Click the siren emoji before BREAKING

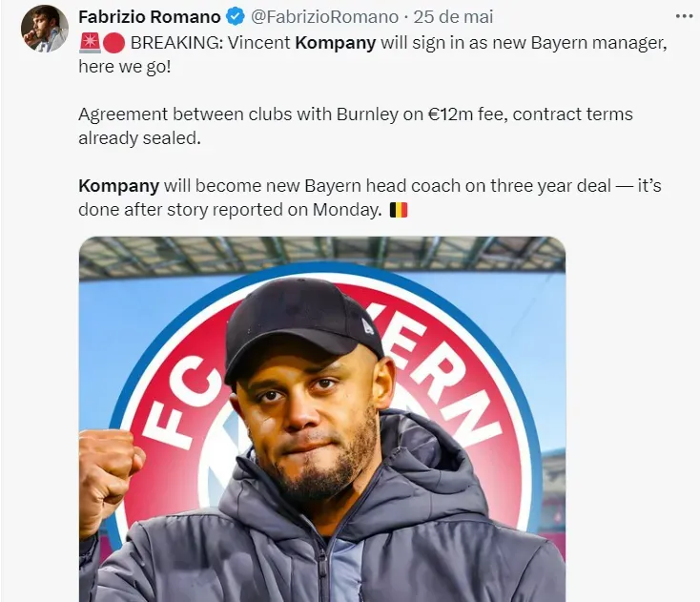[x=90, y=43]
